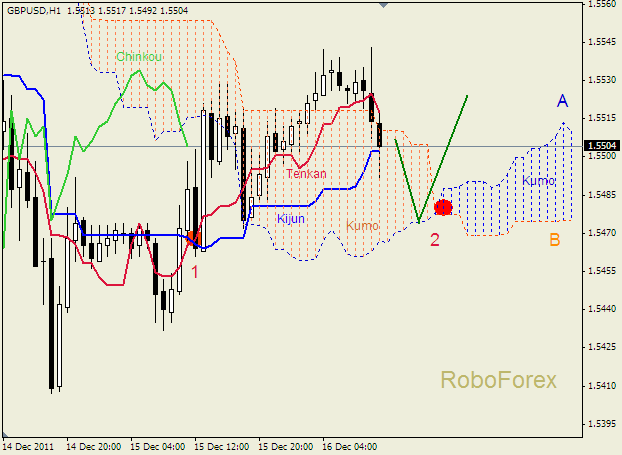Click the 1.5455 price axis label
The width and height of the screenshot is (622, 455).
coord(604,271)
